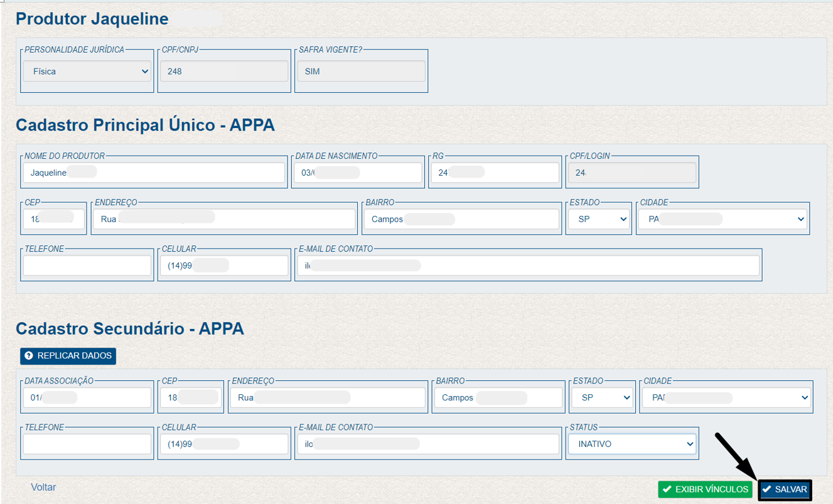Image resolution: width=833 pixels, height=504 pixels.
Task: Click the Salvar button
Action: pyautogui.click(x=785, y=490)
